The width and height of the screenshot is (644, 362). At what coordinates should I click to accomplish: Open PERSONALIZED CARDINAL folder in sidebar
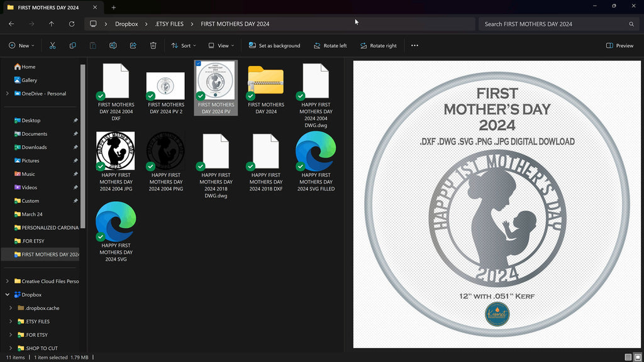47,228
